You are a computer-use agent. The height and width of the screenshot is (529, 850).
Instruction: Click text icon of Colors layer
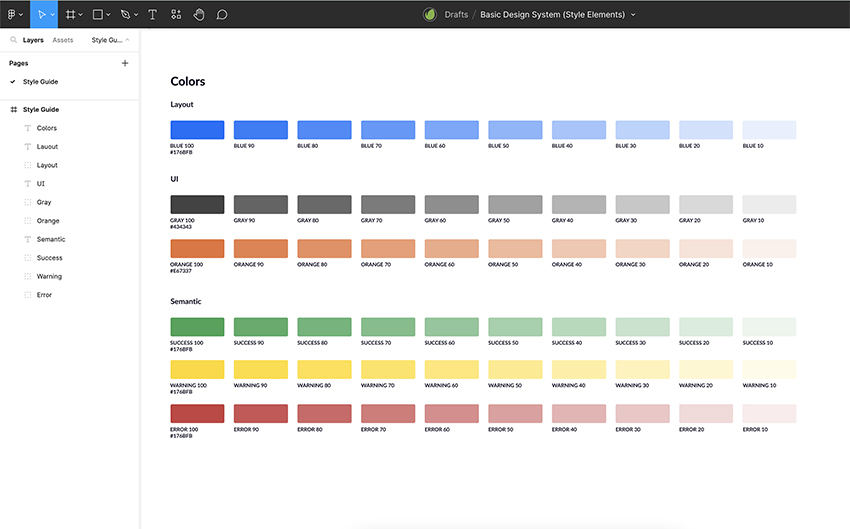pyautogui.click(x=28, y=128)
